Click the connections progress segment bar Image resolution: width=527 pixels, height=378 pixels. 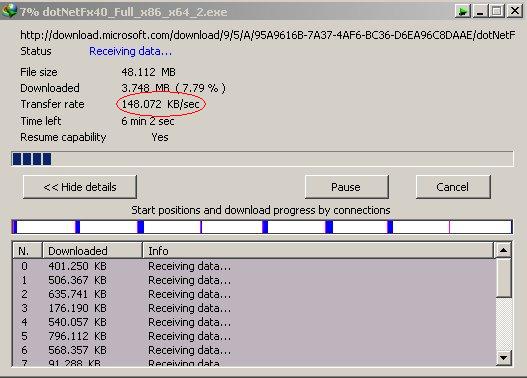click(262, 227)
